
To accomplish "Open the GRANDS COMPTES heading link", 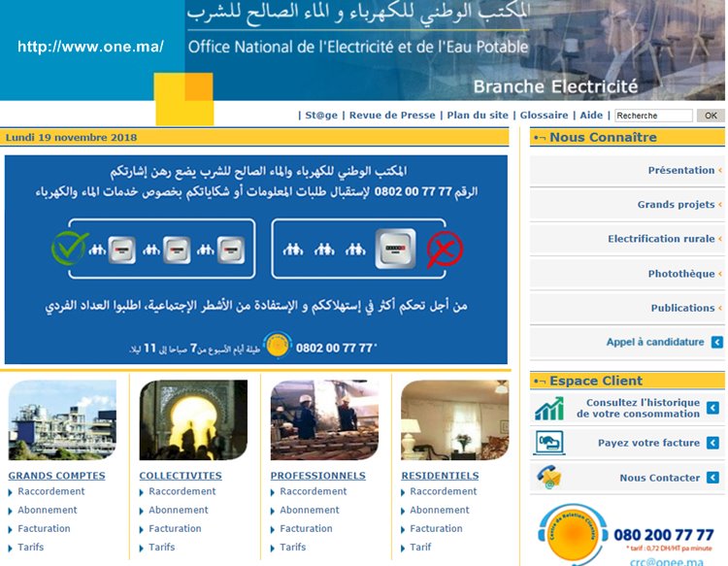I will [56, 476].
